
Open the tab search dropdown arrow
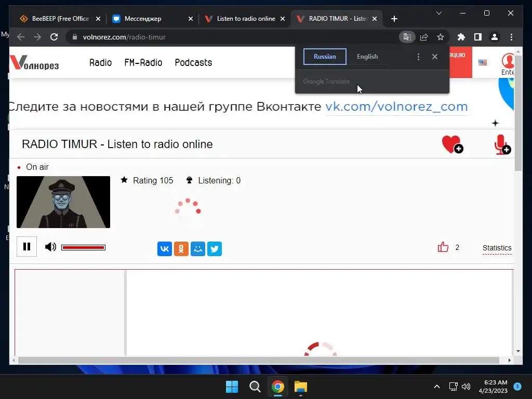click(438, 13)
